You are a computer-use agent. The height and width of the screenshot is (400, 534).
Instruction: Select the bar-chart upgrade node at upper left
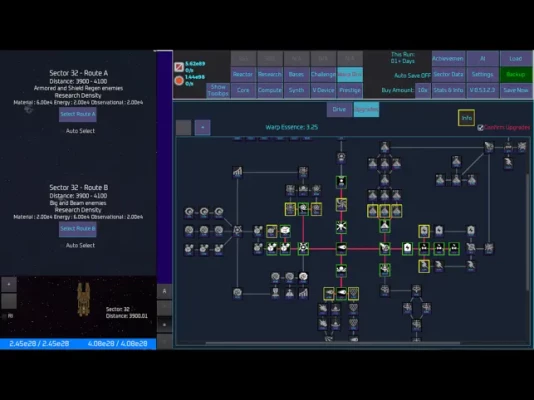click(x=237, y=172)
